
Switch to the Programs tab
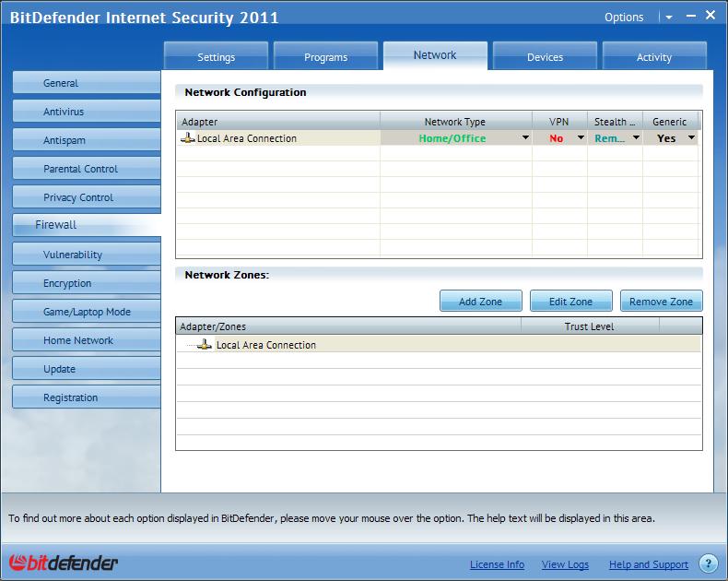tap(325, 56)
